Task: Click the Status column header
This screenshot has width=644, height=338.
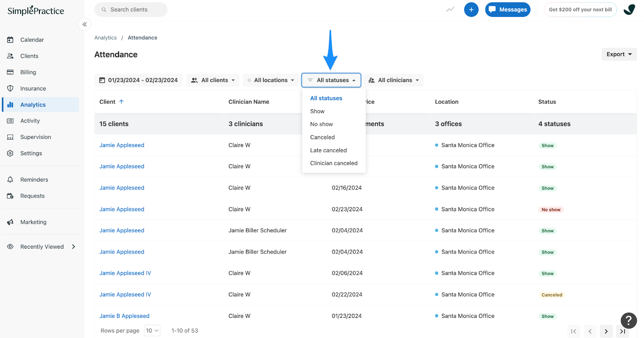Action: coord(547,102)
